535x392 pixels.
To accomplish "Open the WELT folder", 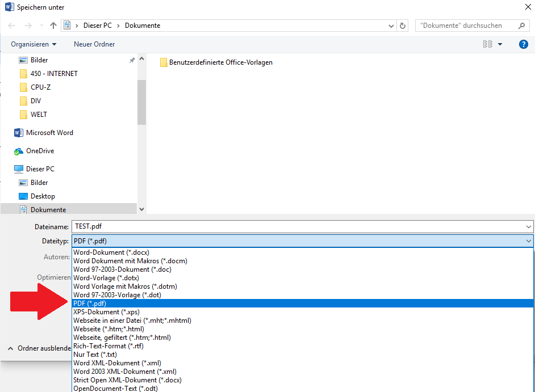I will tap(33, 115).
